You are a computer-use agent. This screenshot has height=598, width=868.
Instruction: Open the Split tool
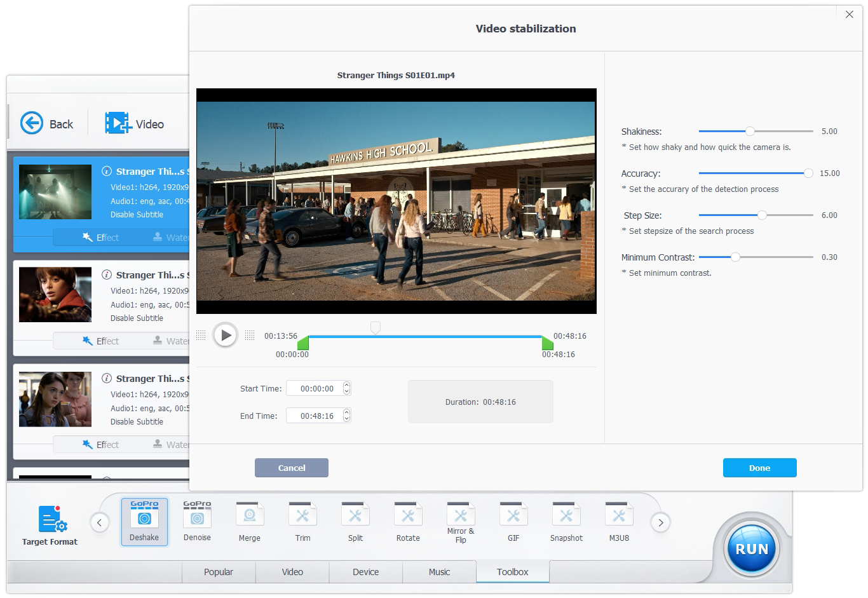point(355,522)
